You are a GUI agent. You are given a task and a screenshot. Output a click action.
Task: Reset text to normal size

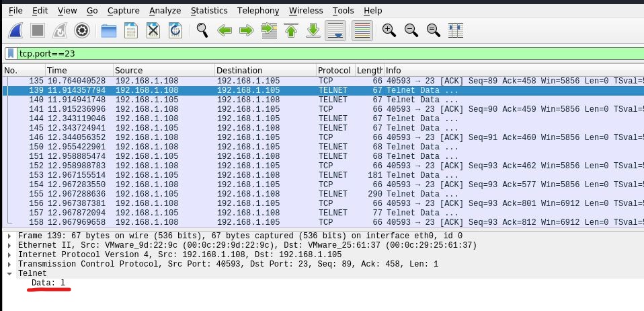tap(434, 30)
